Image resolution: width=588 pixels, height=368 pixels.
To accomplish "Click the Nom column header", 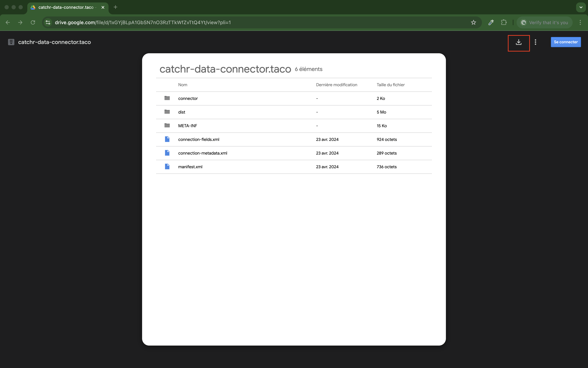I will [183, 85].
